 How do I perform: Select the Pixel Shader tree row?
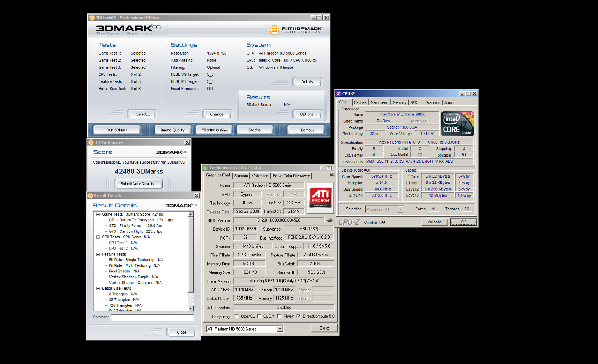point(124,271)
